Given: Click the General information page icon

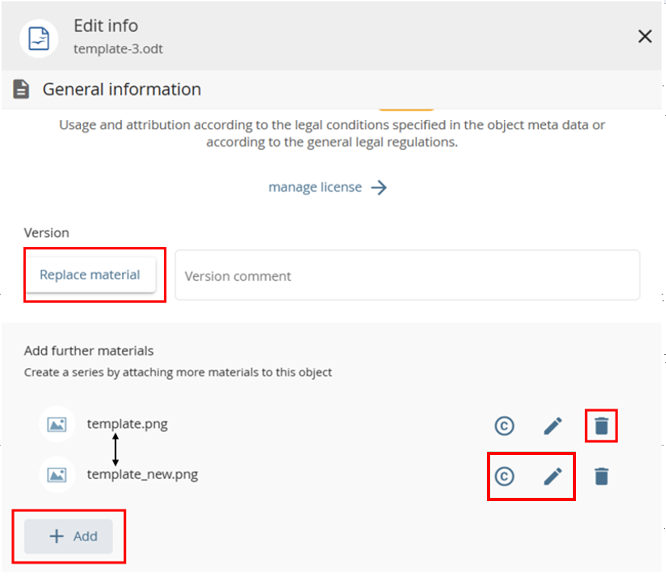Looking at the screenshot, I should coord(20,90).
